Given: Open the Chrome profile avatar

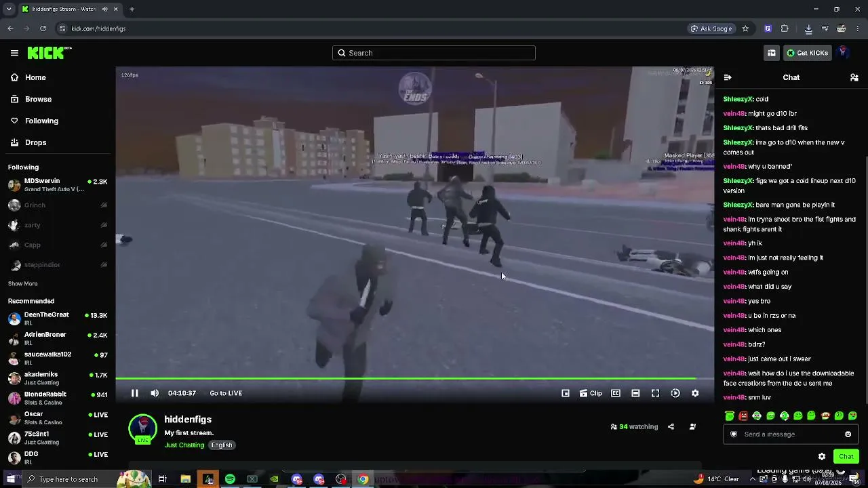Looking at the screenshot, I should click(842, 28).
